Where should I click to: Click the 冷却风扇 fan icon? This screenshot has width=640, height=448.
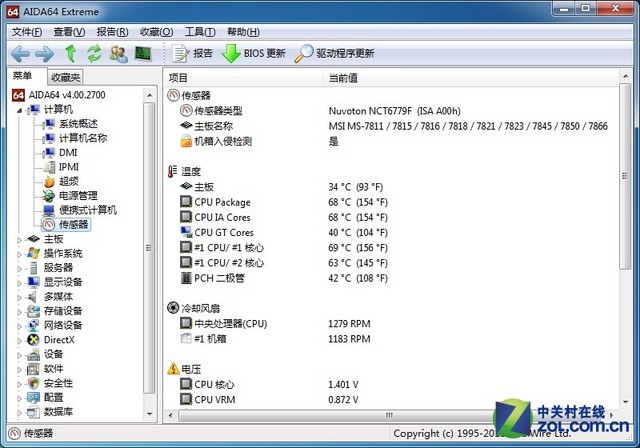173,308
